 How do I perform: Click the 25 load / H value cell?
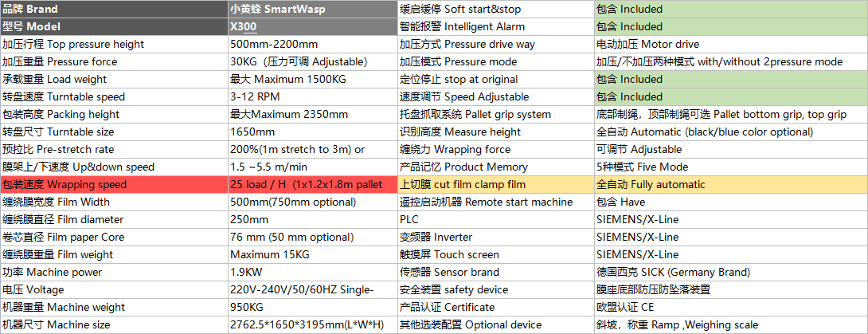(x=311, y=184)
